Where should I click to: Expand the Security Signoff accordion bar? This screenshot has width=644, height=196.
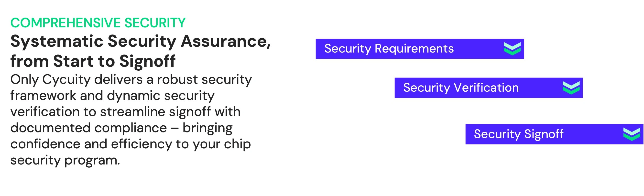[x=554, y=134]
